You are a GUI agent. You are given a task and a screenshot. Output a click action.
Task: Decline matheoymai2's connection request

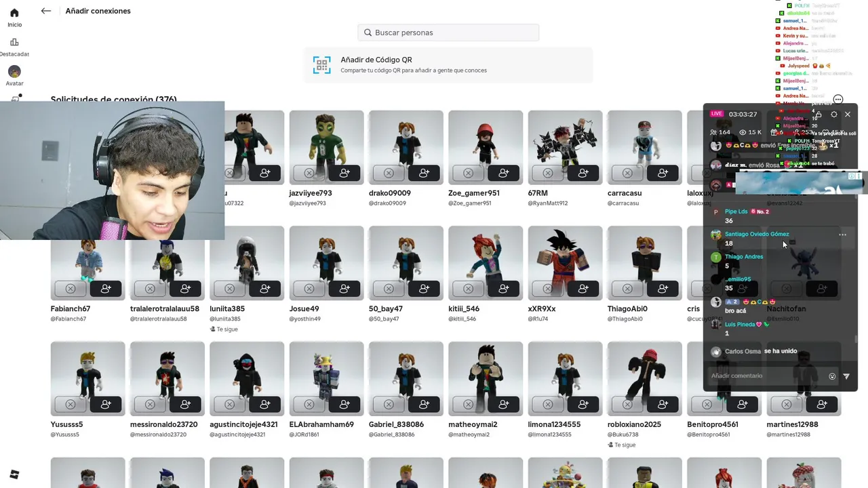tap(468, 405)
